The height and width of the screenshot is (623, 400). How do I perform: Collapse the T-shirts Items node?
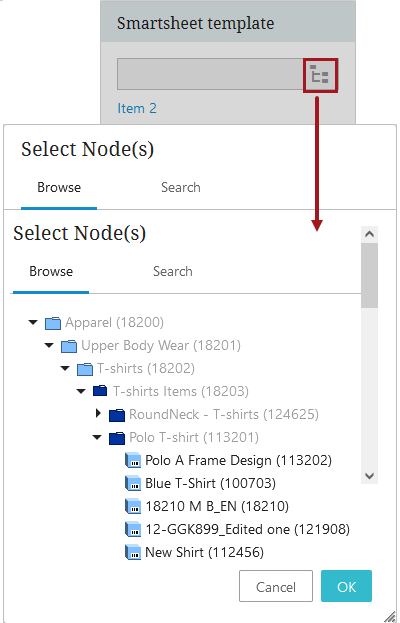(x=81, y=391)
